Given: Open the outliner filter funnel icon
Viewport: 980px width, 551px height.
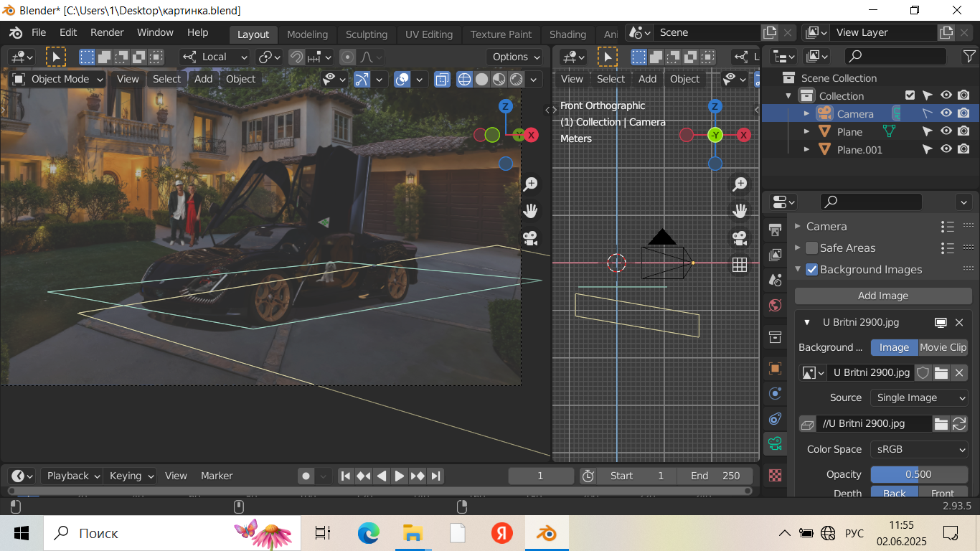Looking at the screenshot, I should tap(969, 56).
